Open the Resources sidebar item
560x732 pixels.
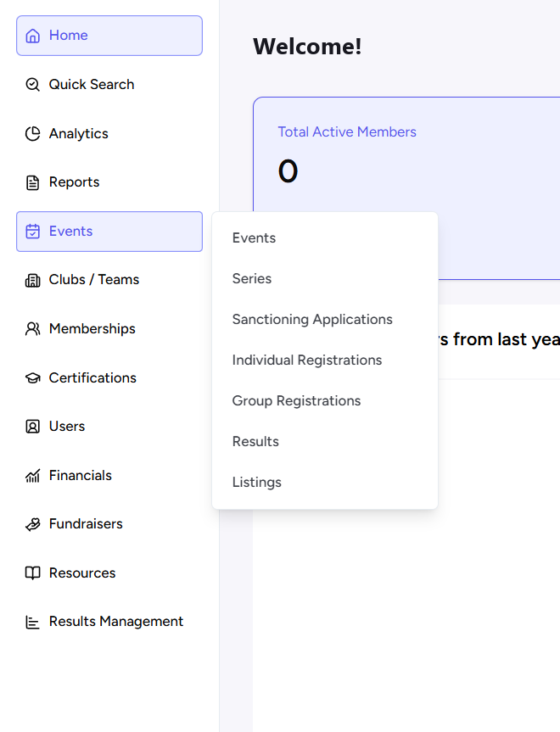(x=109, y=573)
